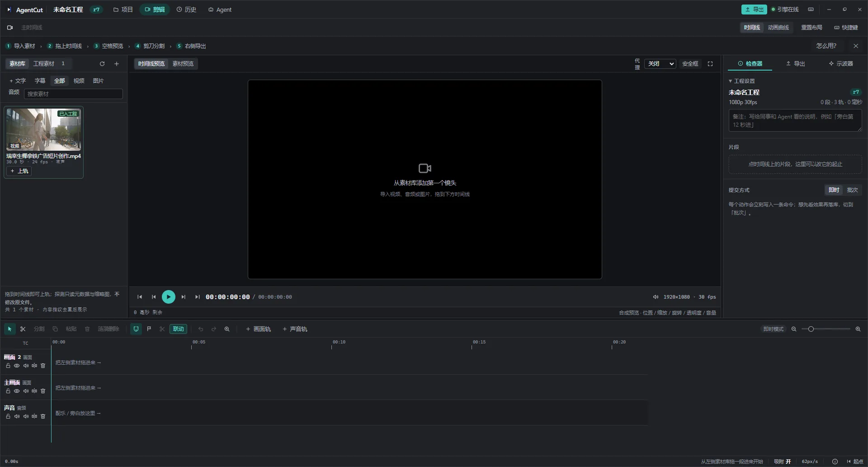Lock the 主画面 track

pos(8,391)
